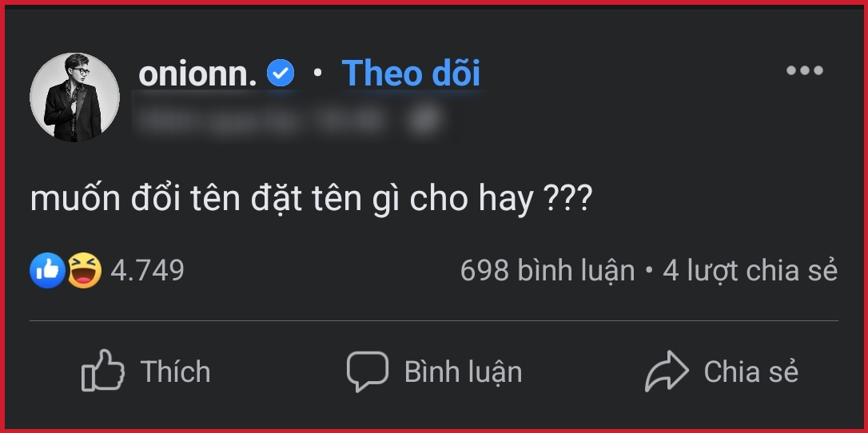
Task: Click the blue verified badge
Action: pos(281,73)
